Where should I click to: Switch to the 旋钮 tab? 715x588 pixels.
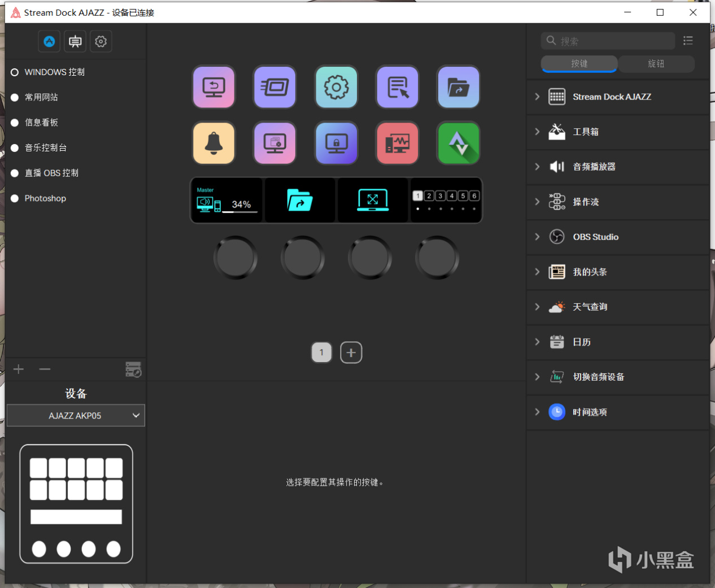tap(656, 64)
